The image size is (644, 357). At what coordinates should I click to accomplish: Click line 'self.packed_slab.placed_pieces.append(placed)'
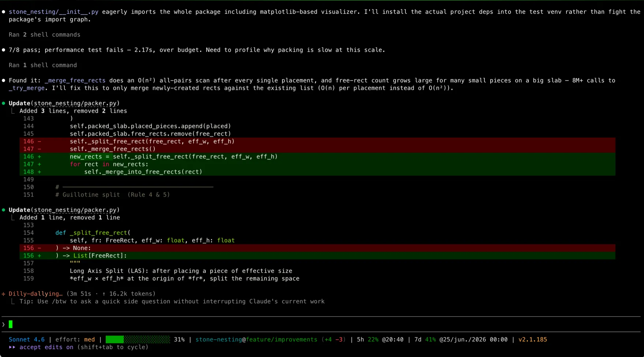tap(150, 126)
